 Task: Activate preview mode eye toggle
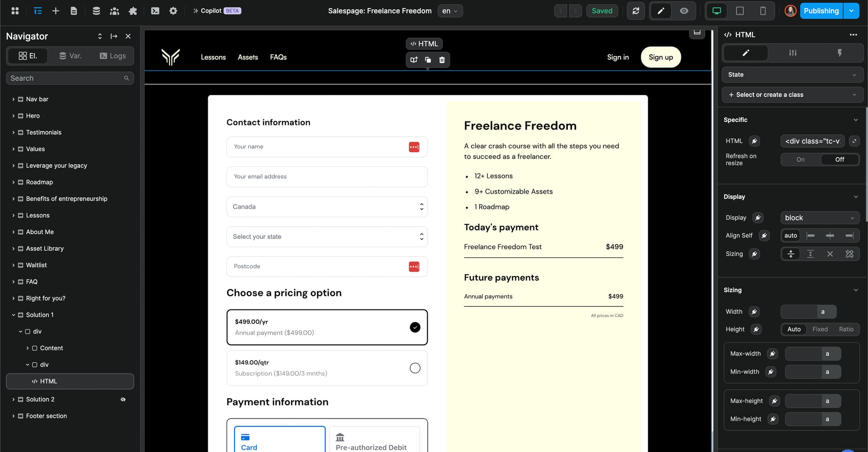684,11
